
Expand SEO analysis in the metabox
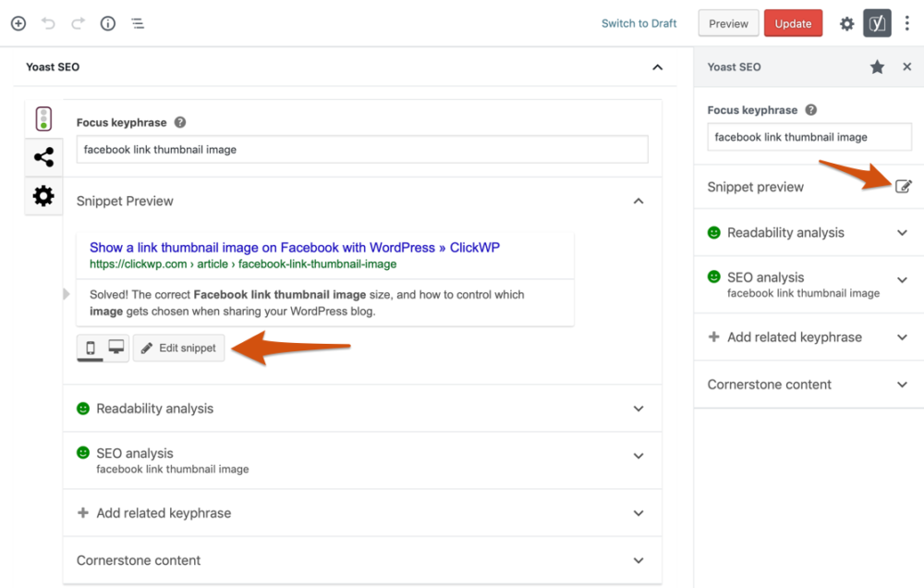click(x=638, y=455)
